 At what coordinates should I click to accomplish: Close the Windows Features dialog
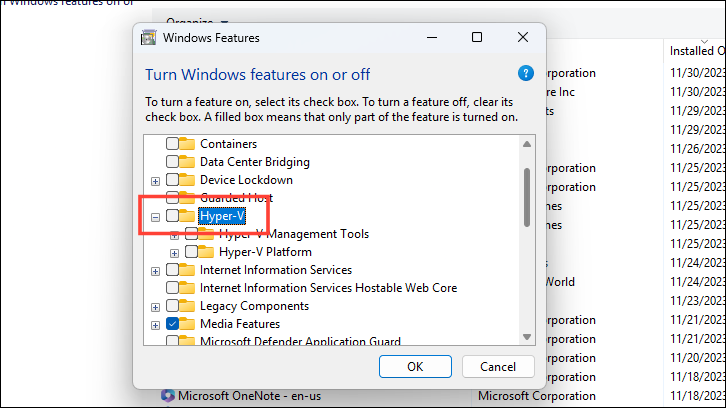pyautogui.click(x=523, y=38)
